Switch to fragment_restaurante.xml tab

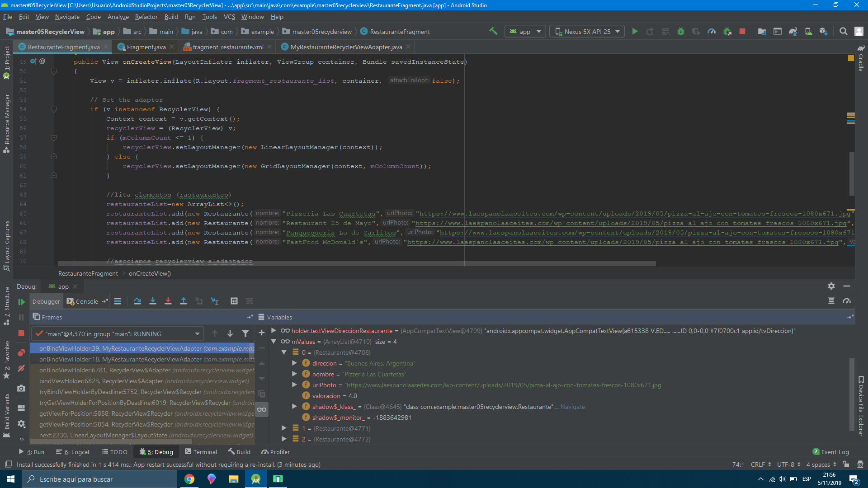(227, 47)
